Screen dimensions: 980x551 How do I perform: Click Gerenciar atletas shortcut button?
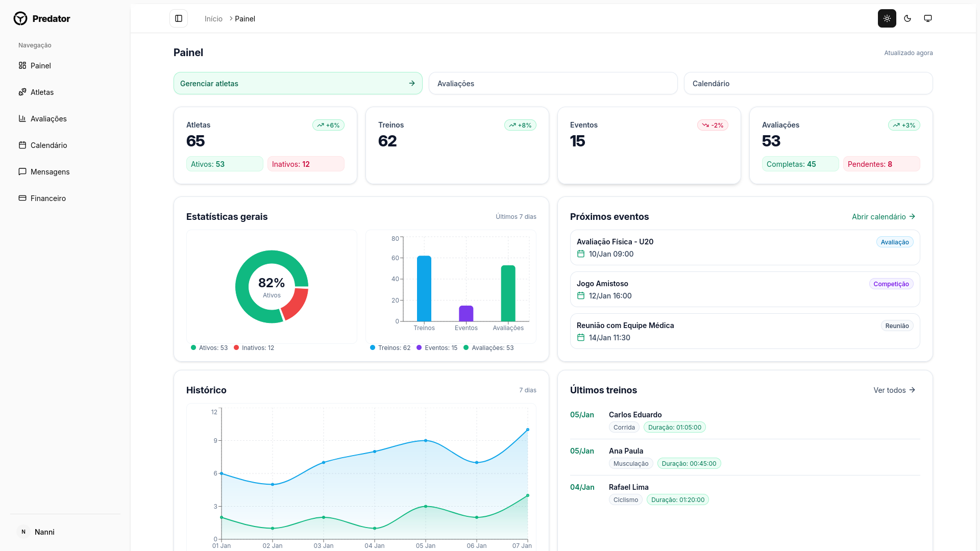298,83
